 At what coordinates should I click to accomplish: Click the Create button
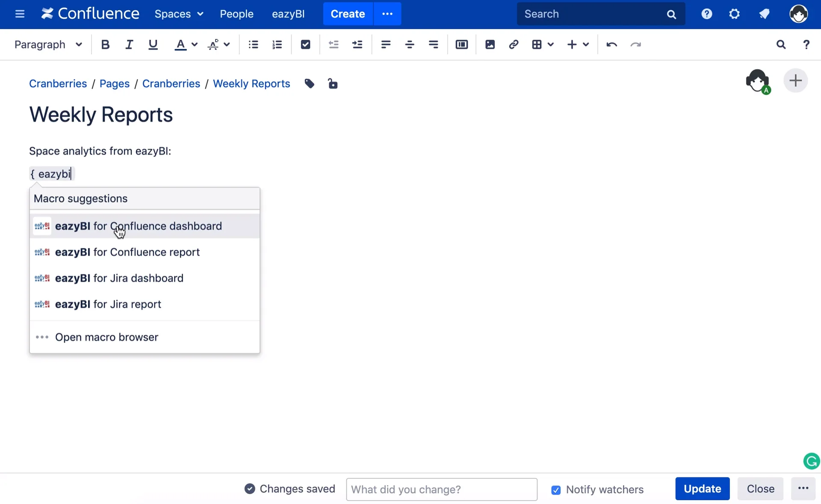click(348, 14)
